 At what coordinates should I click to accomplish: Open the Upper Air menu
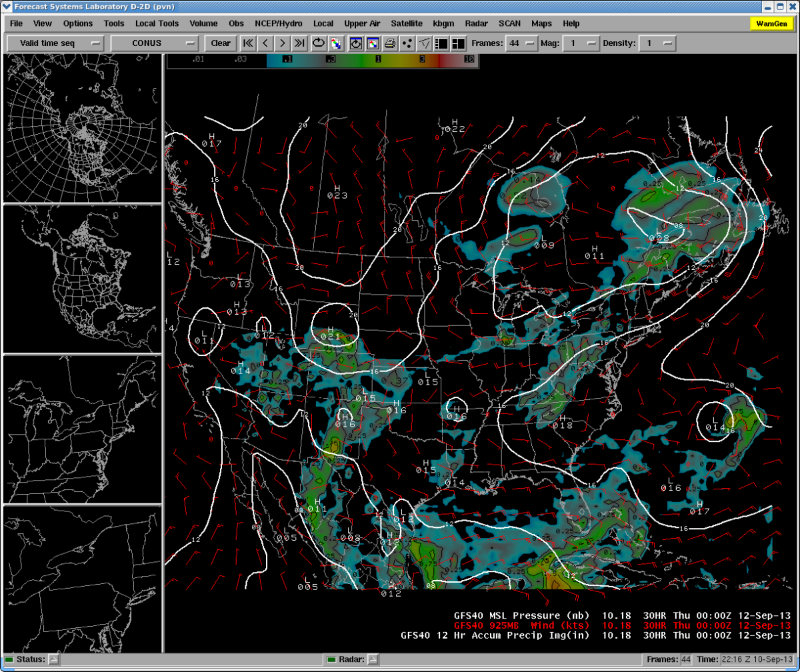(362, 23)
